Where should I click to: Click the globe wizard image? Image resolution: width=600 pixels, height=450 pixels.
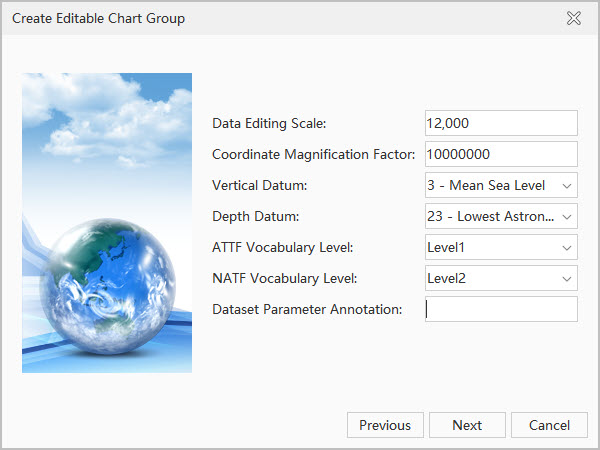click(107, 223)
